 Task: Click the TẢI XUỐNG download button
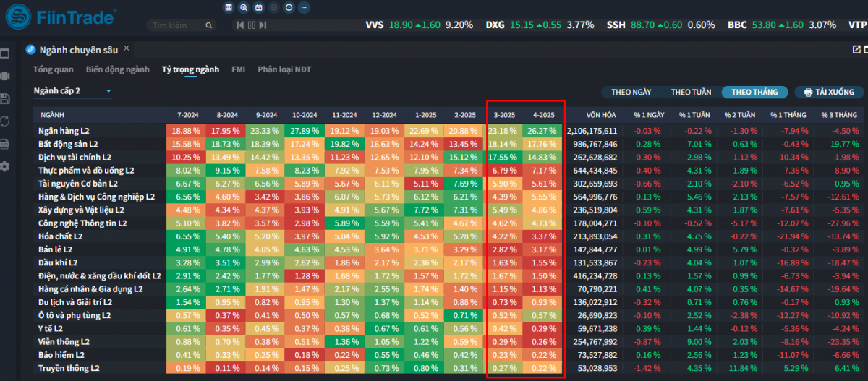pos(829,93)
